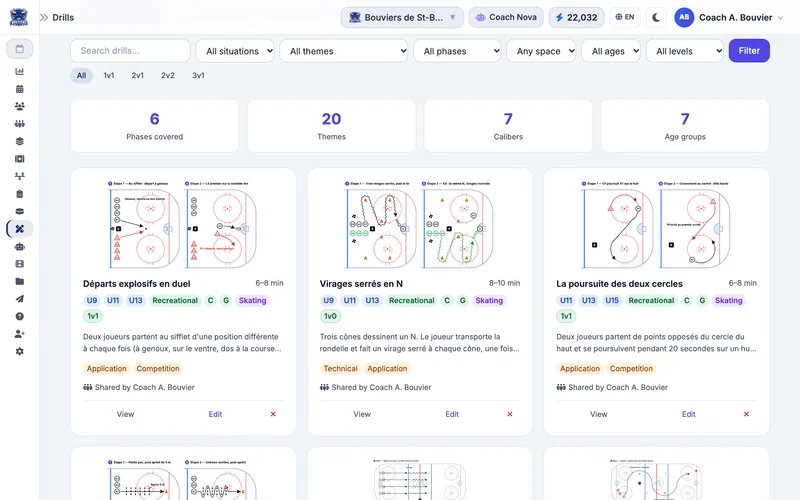Image resolution: width=800 pixels, height=500 pixels.
Task: Open the All situations dropdown
Action: (x=235, y=51)
